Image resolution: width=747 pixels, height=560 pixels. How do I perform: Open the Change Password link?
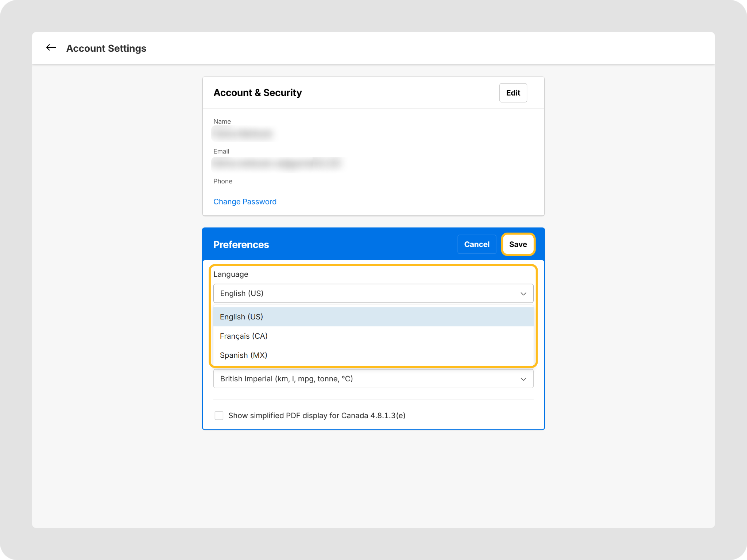click(245, 202)
